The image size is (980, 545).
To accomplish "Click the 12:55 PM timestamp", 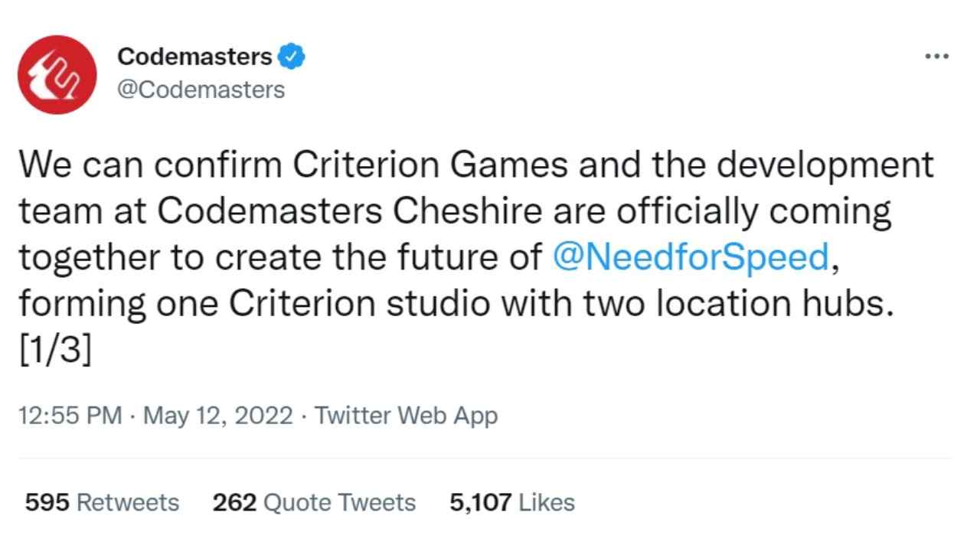I will click(69, 416).
